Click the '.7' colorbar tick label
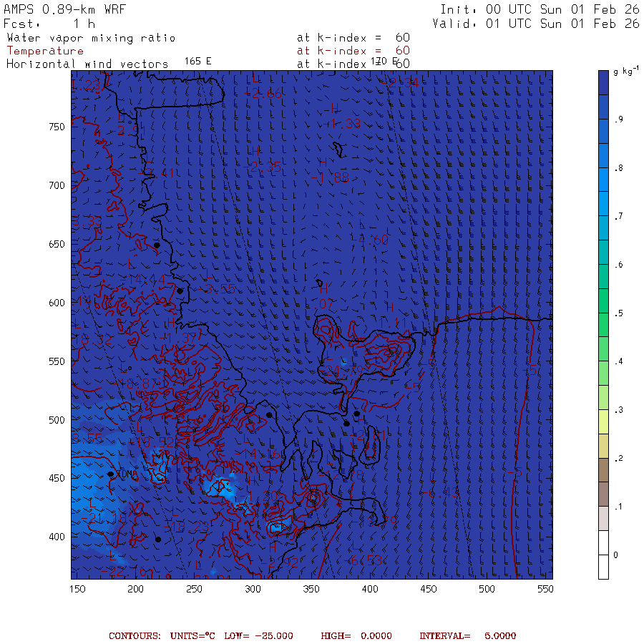 tap(619, 216)
